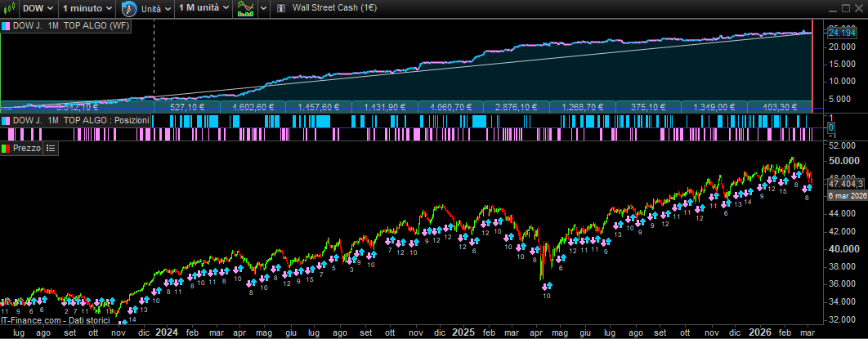Click the clock history units icon
This screenshot has width=868, height=339.
click(x=129, y=9)
